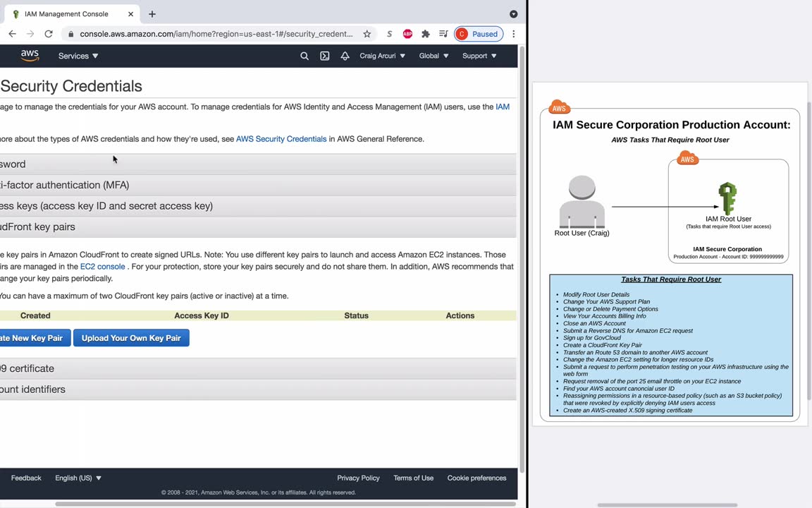Screen dimensions: 812x508
Task: Click 'View Your Accounts Billing Info' item
Action: 604,316
